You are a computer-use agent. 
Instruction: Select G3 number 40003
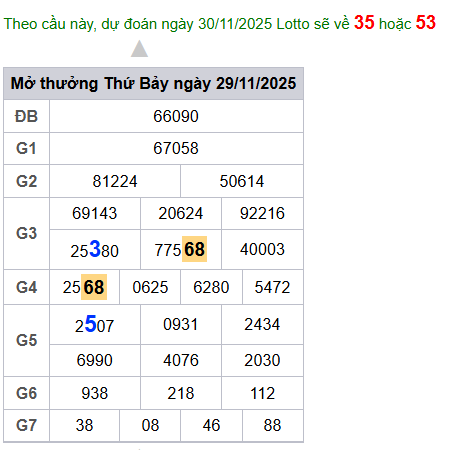click(x=262, y=249)
